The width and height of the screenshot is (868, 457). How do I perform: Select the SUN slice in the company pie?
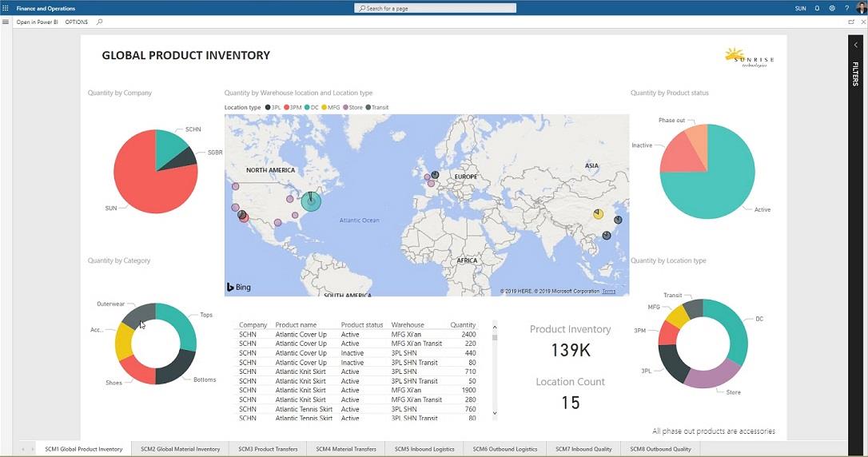click(x=144, y=183)
